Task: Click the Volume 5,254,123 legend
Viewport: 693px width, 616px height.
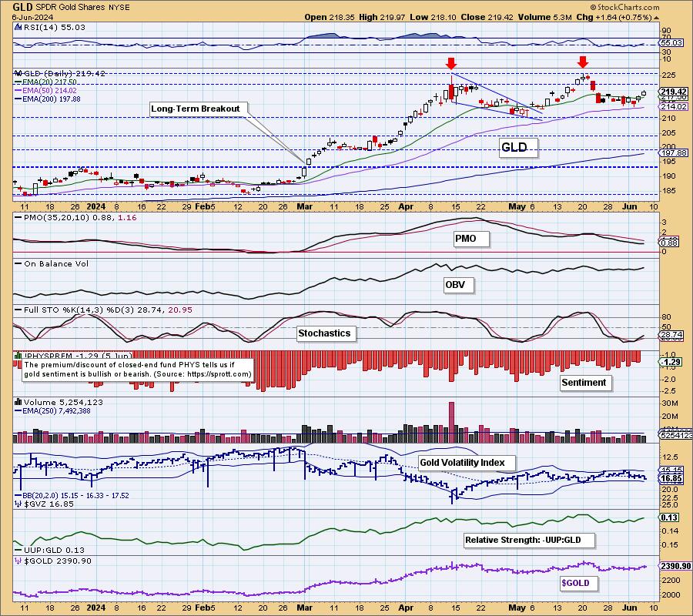Action: click(x=59, y=402)
